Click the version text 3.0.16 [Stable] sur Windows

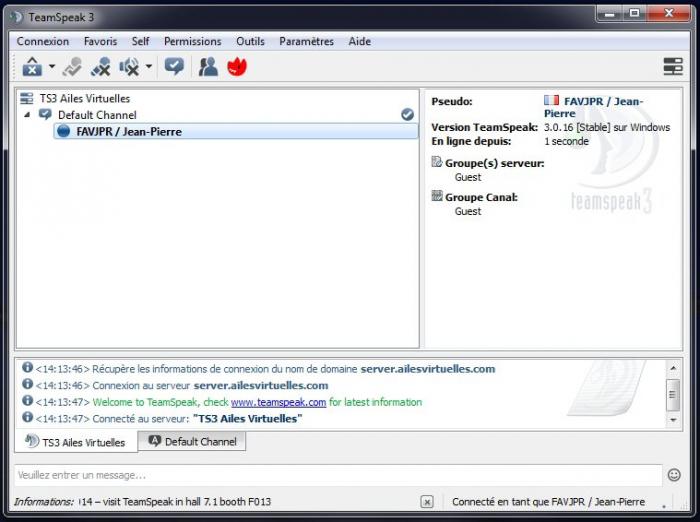click(x=607, y=127)
